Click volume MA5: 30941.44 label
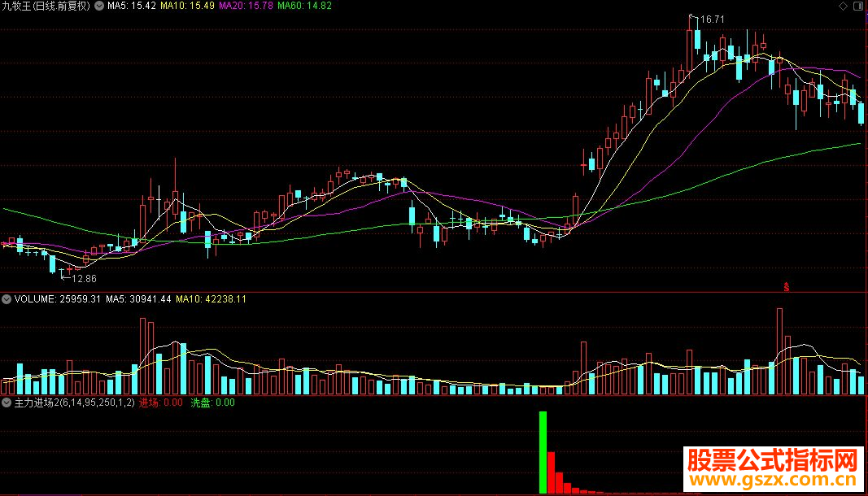 139,299
